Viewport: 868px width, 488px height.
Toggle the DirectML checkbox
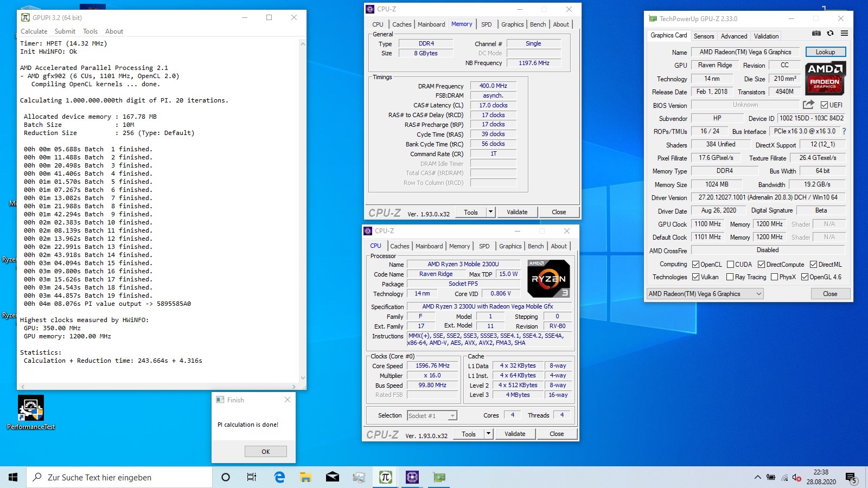pos(813,264)
